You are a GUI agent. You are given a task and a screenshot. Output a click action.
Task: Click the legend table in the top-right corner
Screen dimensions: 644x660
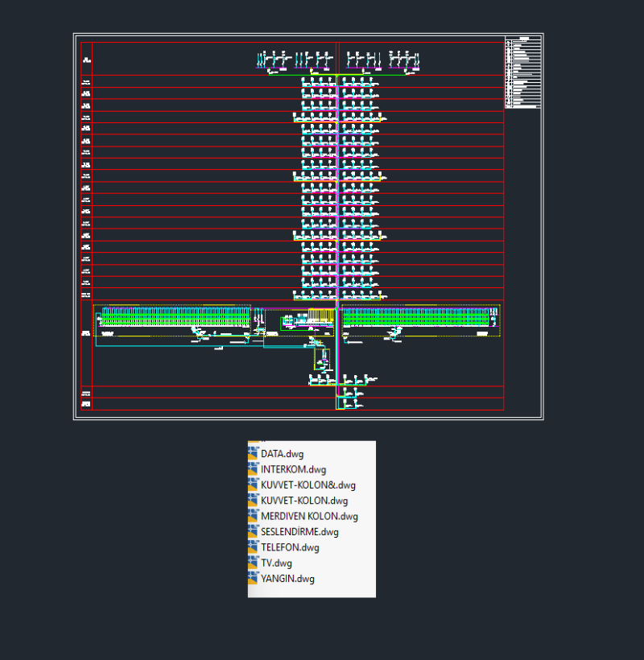coord(522,72)
